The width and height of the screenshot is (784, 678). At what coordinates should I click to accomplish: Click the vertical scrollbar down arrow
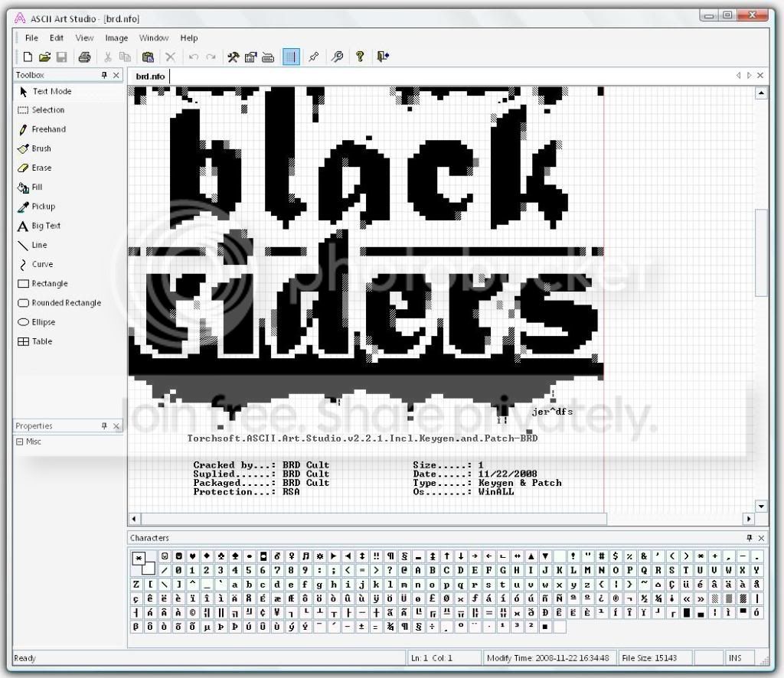point(761,506)
